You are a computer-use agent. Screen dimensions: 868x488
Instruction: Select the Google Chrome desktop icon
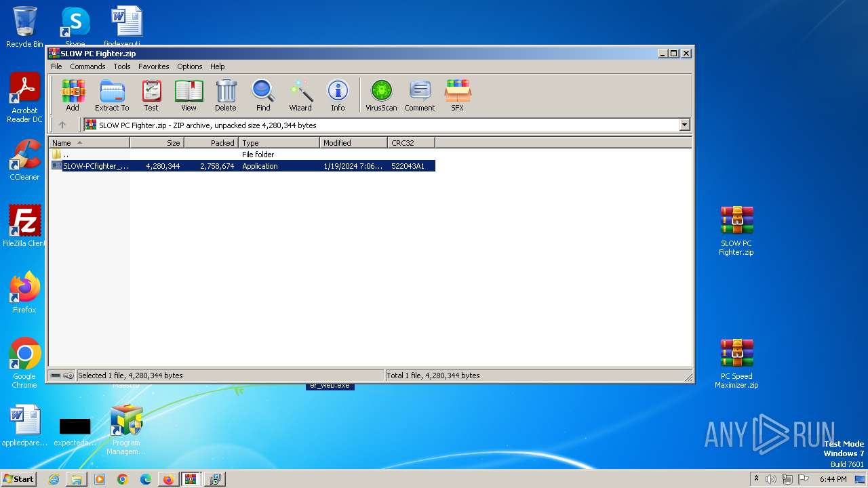(x=24, y=363)
